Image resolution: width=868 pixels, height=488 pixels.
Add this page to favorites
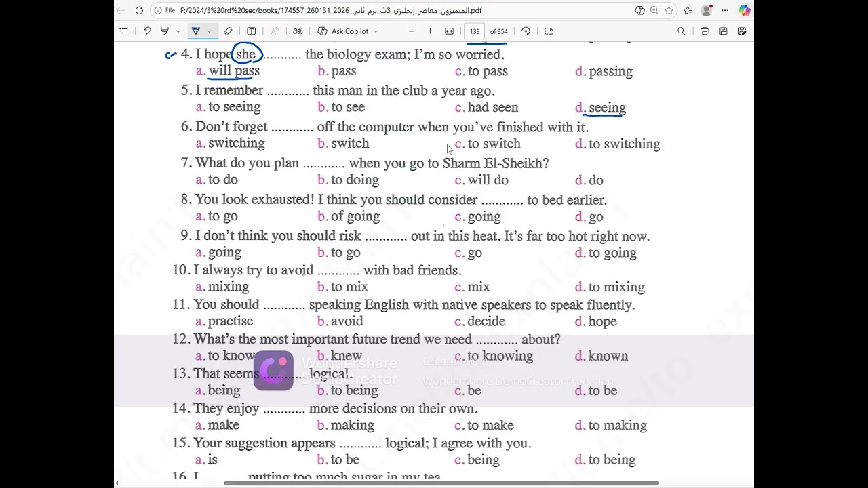[669, 10]
